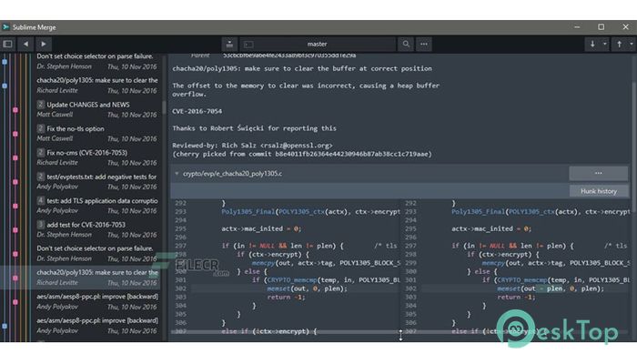Click the Sublime Merge app icon in title bar

click(x=5, y=27)
